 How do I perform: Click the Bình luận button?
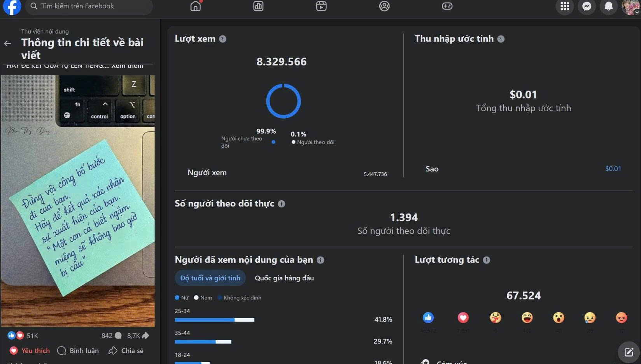pos(78,351)
